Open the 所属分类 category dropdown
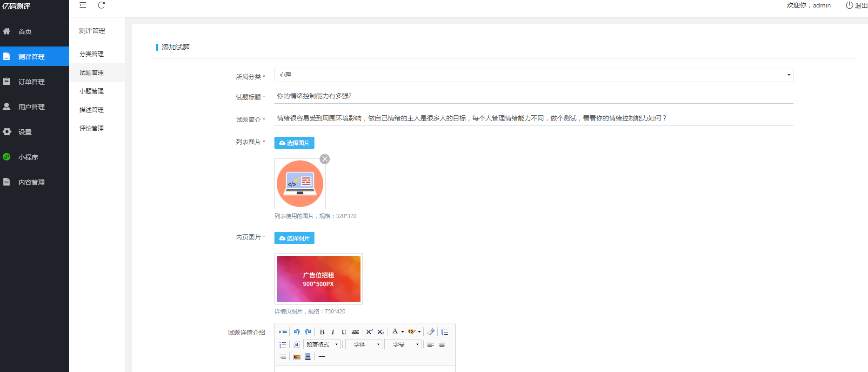The height and width of the screenshot is (372, 868). coord(534,75)
